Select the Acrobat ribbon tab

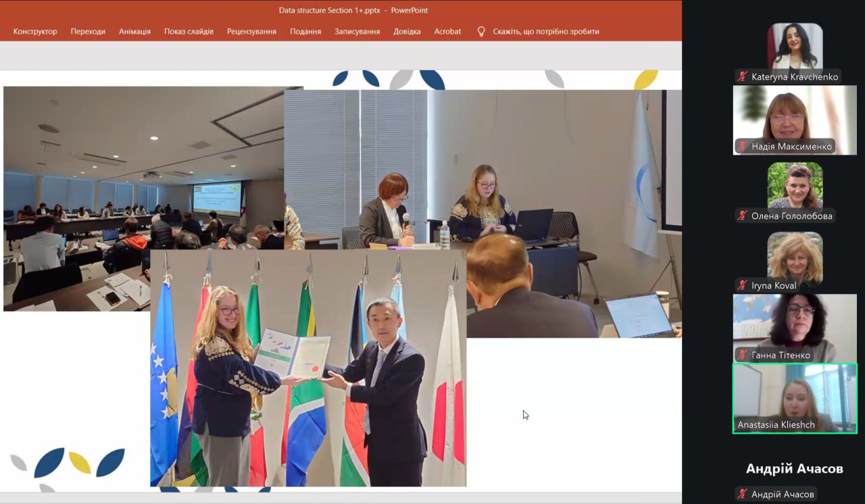[447, 31]
